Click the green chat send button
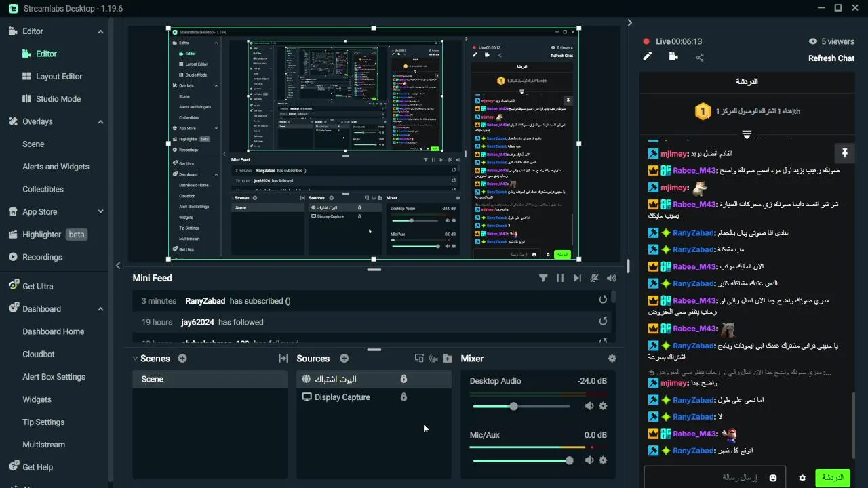The height and width of the screenshot is (488, 868). coord(833,478)
